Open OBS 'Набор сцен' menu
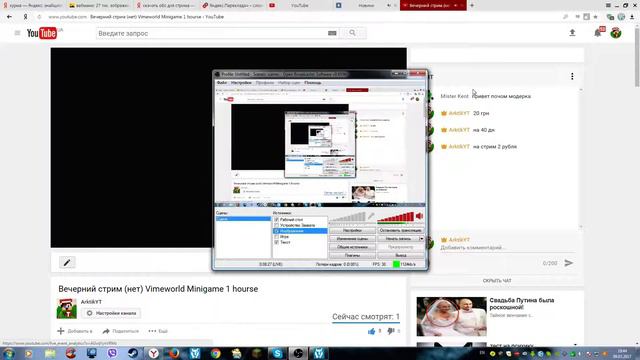This screenshot has width=640, height=360. tap(289, 83)
